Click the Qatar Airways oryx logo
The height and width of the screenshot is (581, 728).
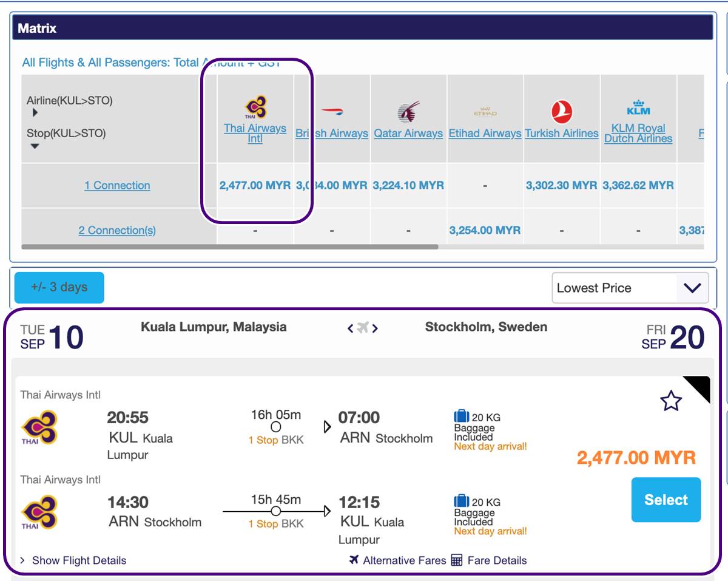pos(408,112)
